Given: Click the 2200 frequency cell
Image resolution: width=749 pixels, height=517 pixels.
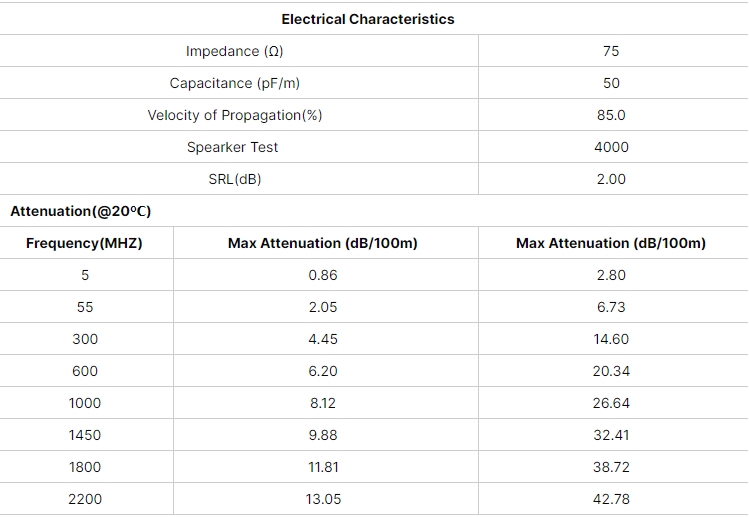Looking at the screenshot, I should tap(85, 499).
